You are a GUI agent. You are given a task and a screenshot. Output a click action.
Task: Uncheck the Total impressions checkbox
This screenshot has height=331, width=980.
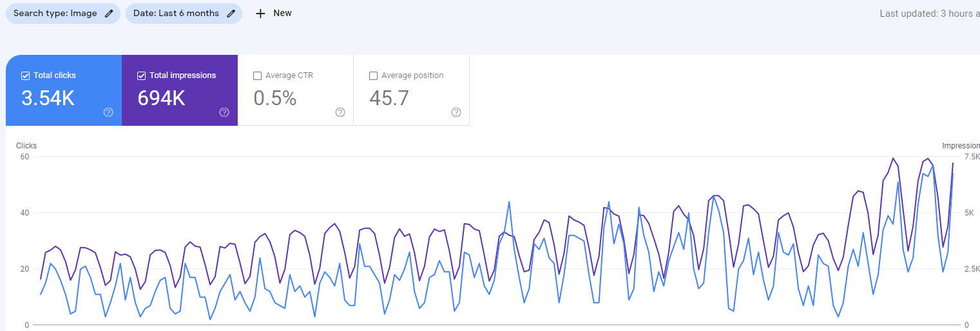coord(142,75)
